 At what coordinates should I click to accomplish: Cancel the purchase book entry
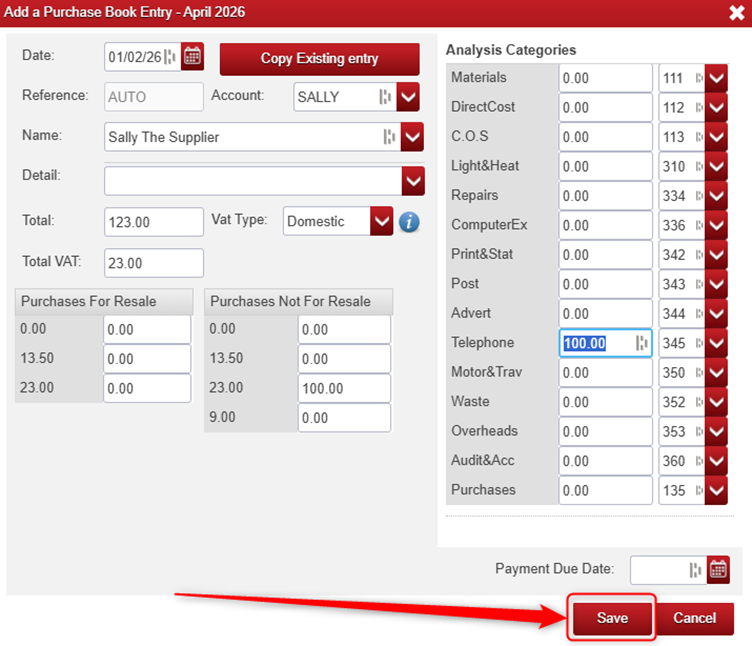pos(694,618)
